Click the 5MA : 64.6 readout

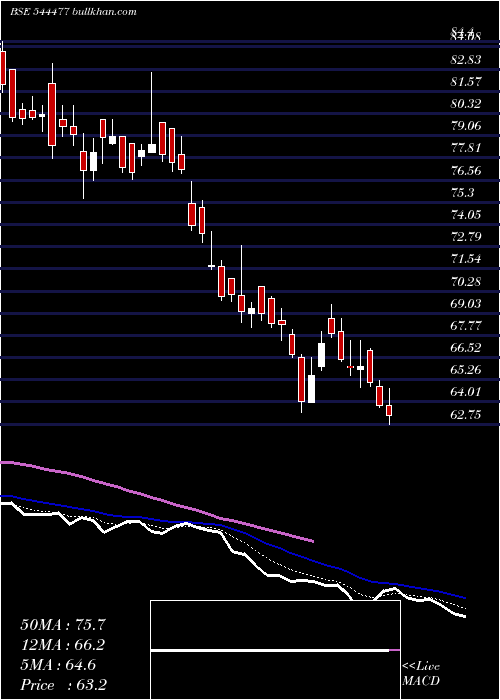[x=58, y=665]
